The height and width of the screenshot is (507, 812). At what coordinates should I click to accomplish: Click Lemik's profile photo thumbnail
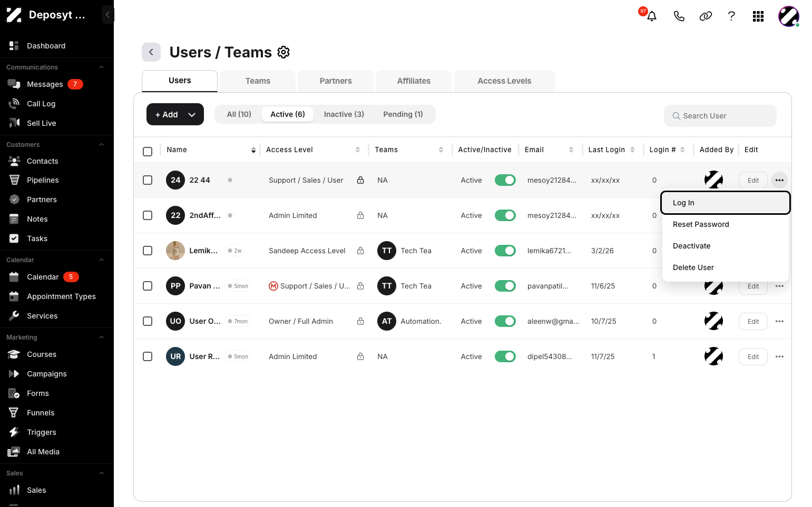click(175, 251)
